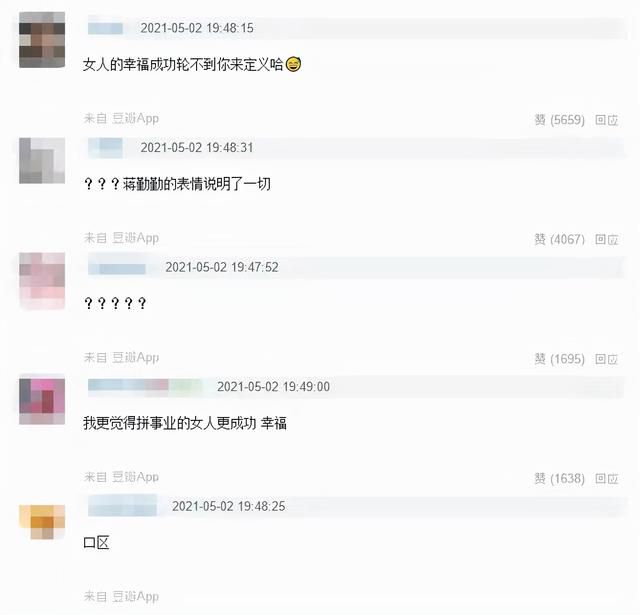Open orange avatar beside the 口区 comment

(42, 522)
